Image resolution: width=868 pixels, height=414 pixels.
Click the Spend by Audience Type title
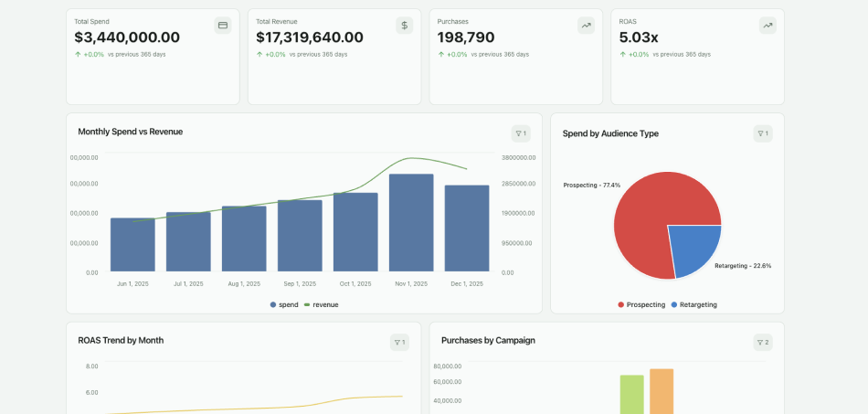tap(610, 133)
